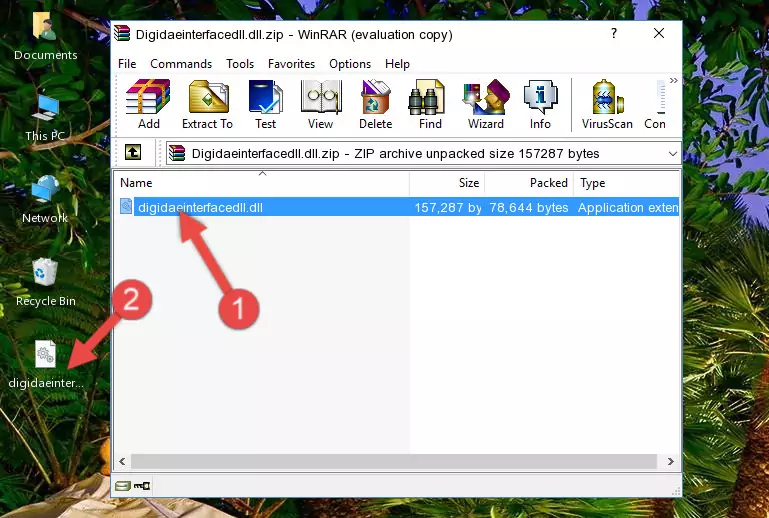Viewport: 769px width, 518px height.
Task: Click the Con toolbar icon
Action: pyautogui.click(x=655, y=104)
